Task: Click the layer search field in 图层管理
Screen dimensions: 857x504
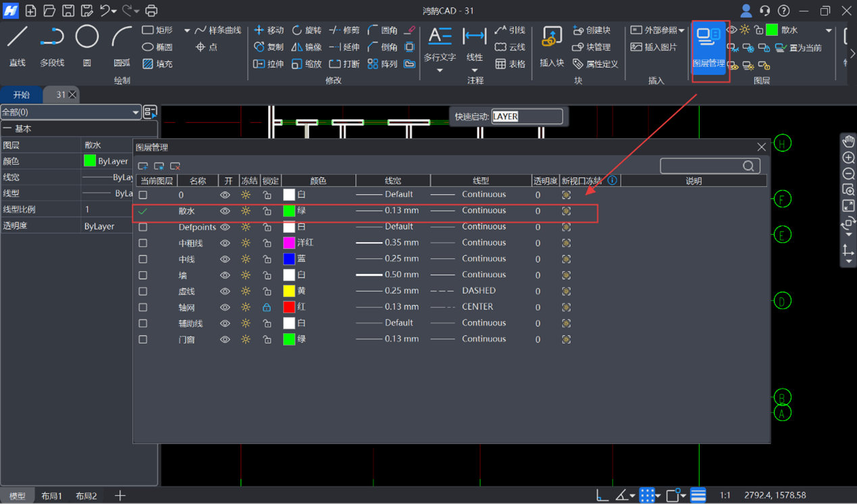Action: pyautogui.click(x=704, y=166)
